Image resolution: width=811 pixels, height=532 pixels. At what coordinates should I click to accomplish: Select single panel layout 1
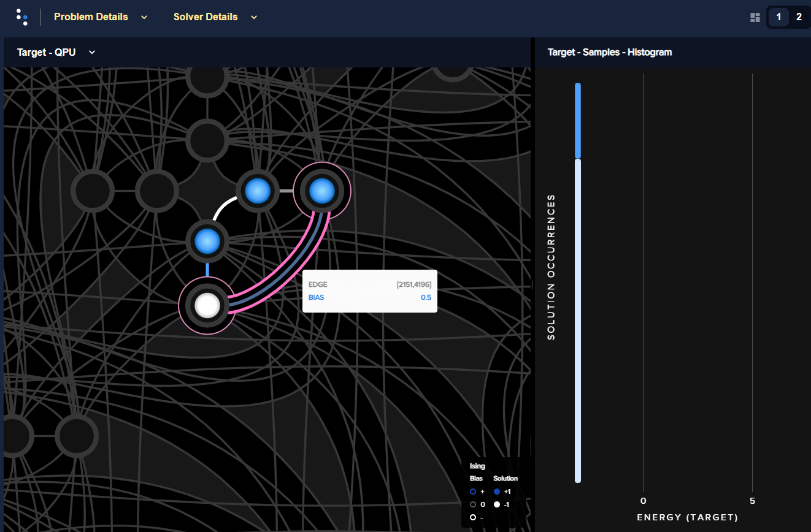778,17
